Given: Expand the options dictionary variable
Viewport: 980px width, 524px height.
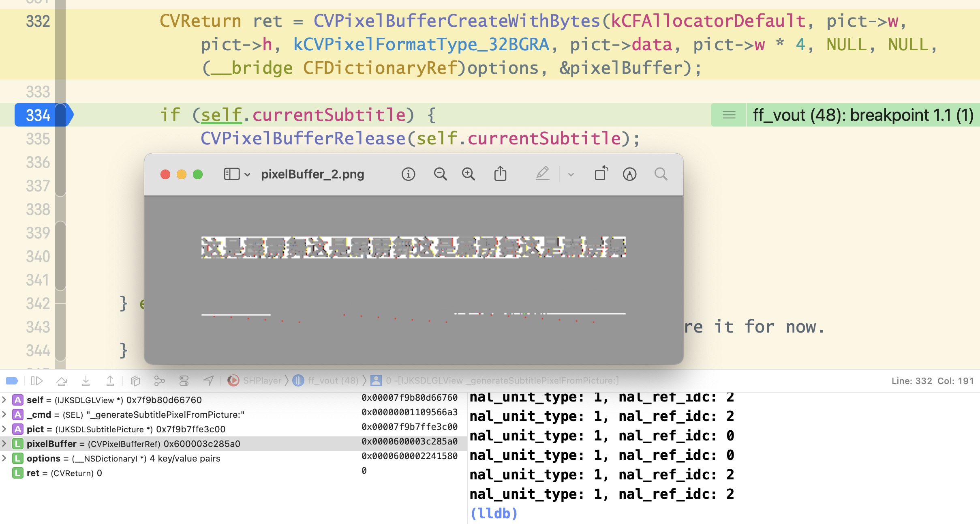Looking at the screenshot, I should 4,458.
